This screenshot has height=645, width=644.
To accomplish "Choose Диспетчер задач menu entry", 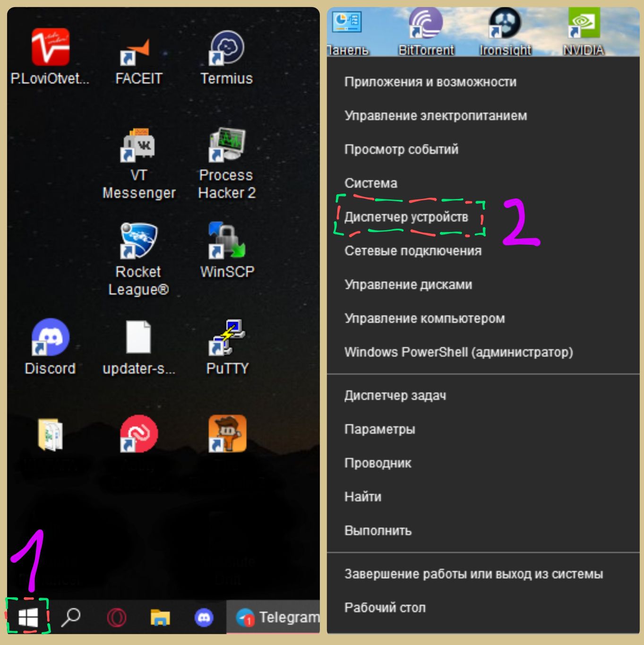I will click(x=395, y=396).
